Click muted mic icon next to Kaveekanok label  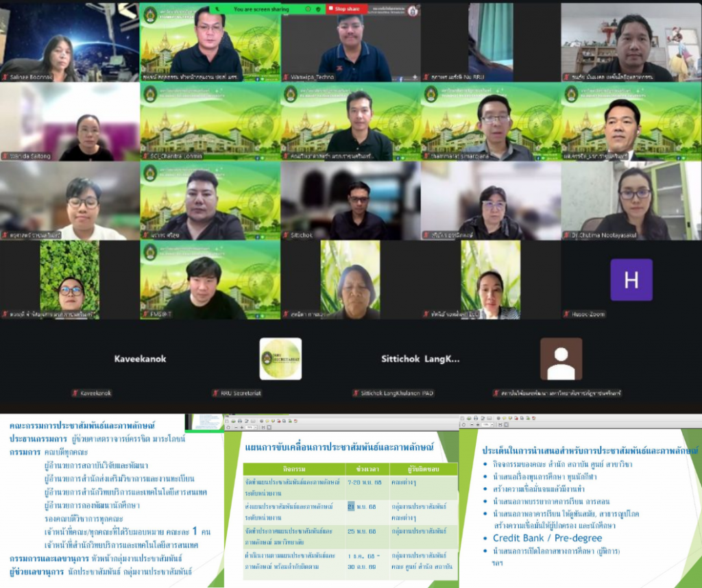75,393
